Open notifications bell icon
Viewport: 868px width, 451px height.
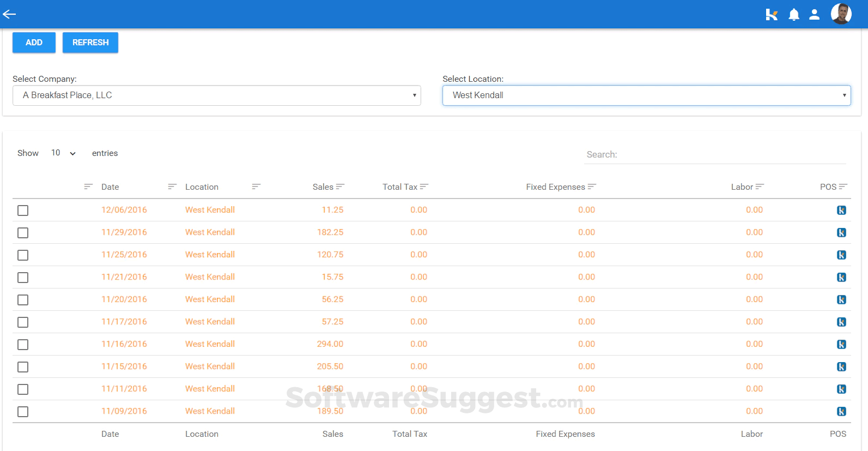794,15
